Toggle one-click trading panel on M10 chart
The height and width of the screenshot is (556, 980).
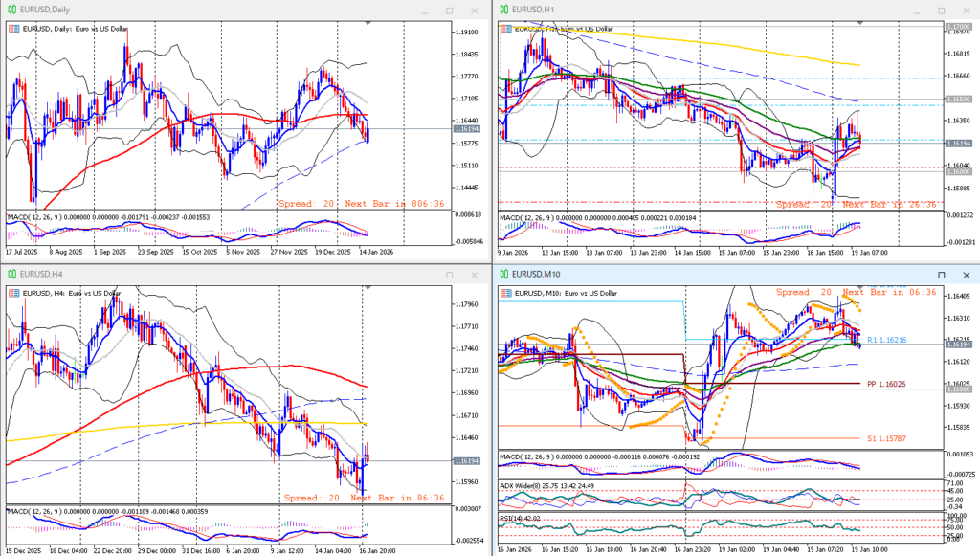pos(505,292)
